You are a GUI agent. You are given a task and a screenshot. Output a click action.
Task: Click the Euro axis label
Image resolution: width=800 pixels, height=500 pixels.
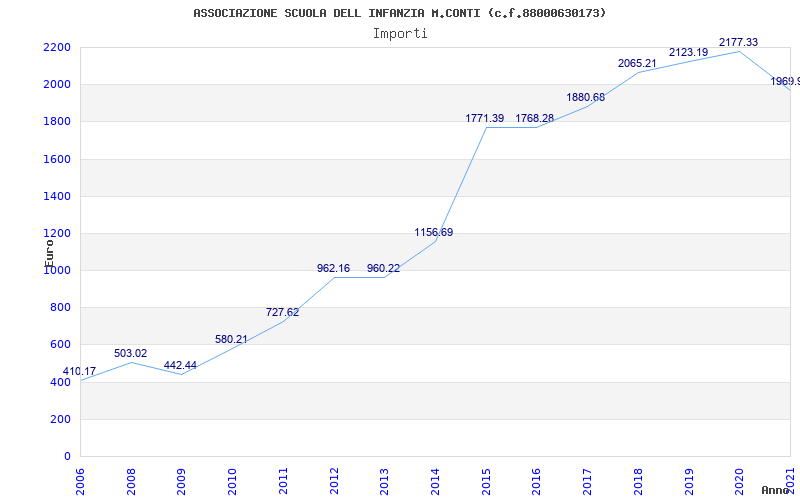(x=49, y=253)
